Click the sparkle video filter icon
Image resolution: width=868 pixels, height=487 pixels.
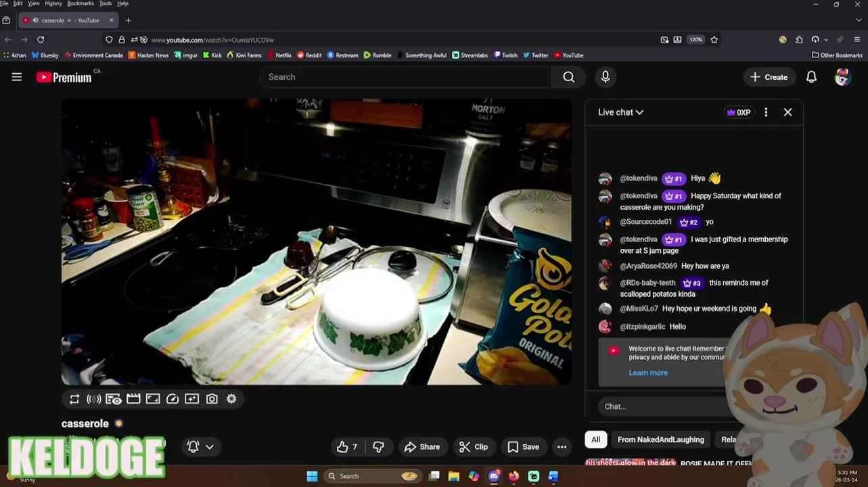pyautogui.click(x=192, y=399)
